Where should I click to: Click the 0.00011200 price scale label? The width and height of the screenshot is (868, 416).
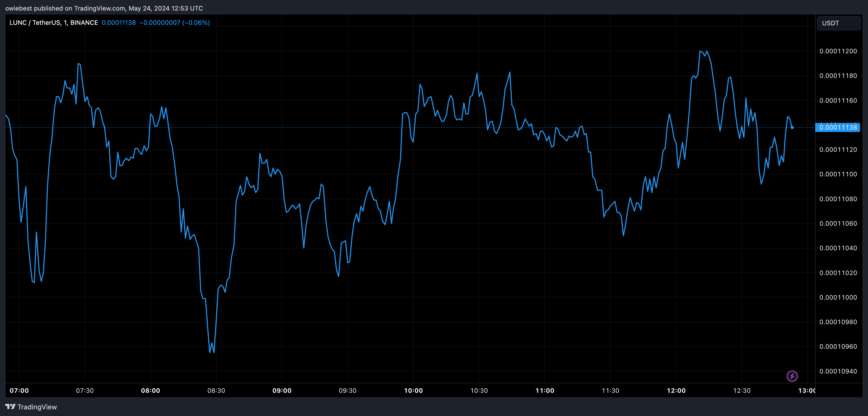[838, 51]
